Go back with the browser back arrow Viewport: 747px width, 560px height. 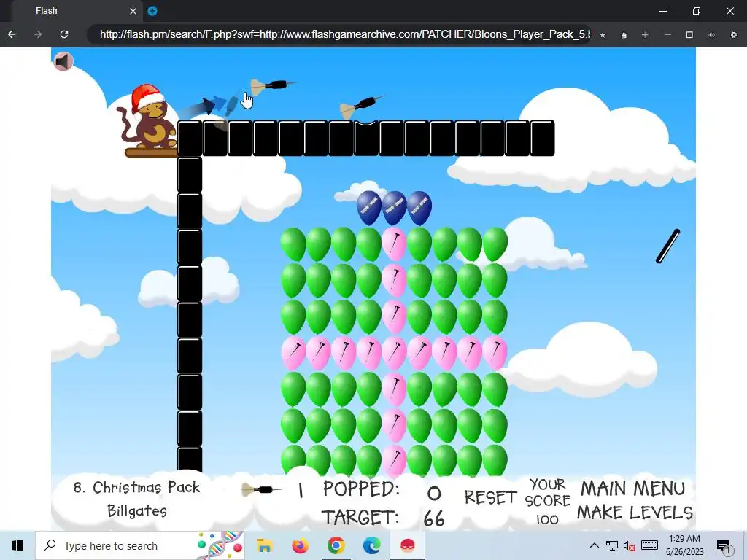[x=12, y=34]
